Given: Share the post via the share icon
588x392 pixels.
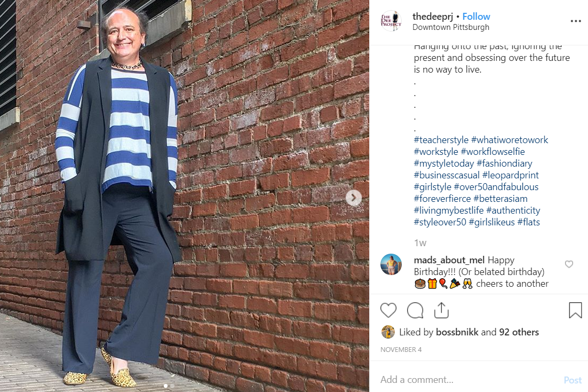Looking at the screenshot, I should pyautogui.click(x=441, y=310).
